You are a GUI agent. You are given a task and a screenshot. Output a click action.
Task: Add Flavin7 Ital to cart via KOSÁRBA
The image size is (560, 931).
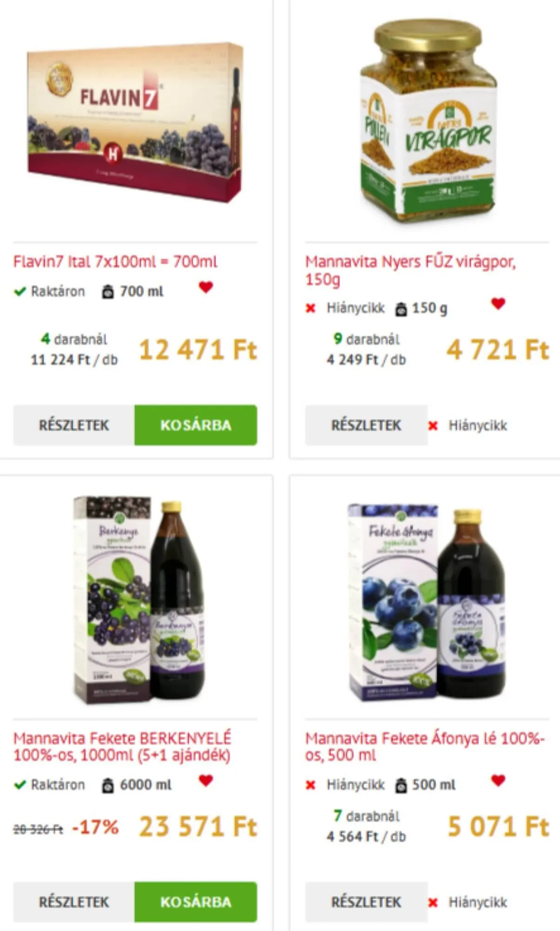click(x=196, y=425)
